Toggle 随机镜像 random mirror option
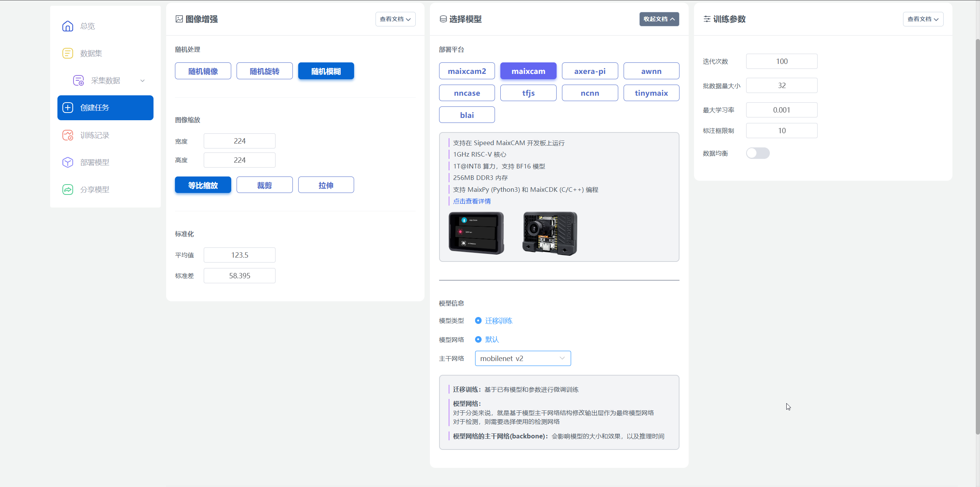The height and width of the screenshot is (487, 980). 203,71
